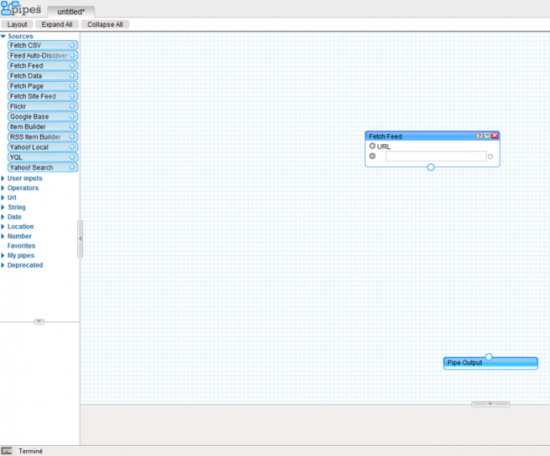This screenshot has width=550, height=456.
Task: Expand the String category
Action: [3, 207]
